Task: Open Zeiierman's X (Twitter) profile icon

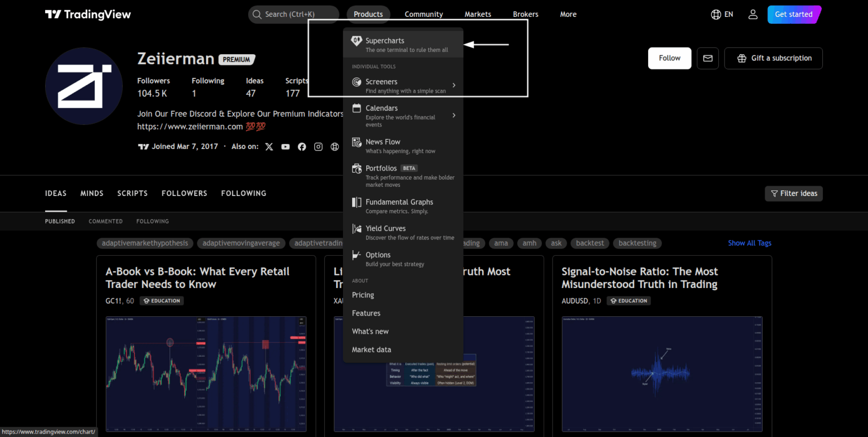Action: pyautogui.click(x=269, y=146)
